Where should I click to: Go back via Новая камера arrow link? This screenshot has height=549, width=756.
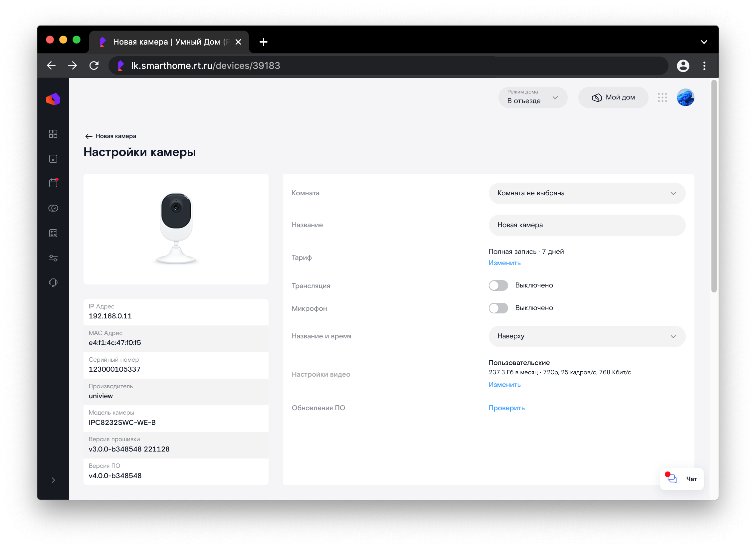110,136
